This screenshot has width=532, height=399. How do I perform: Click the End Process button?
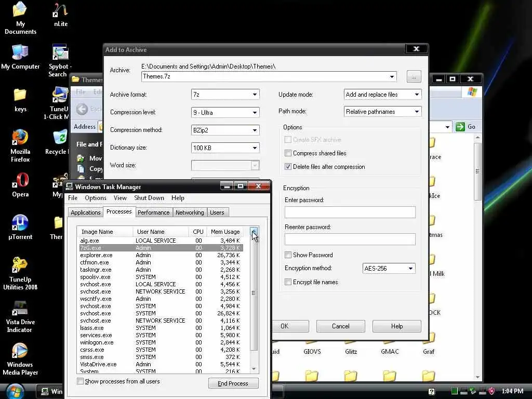233,383
